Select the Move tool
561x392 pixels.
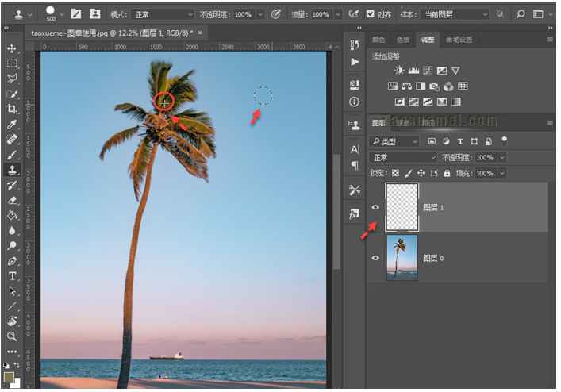(12, 49)
